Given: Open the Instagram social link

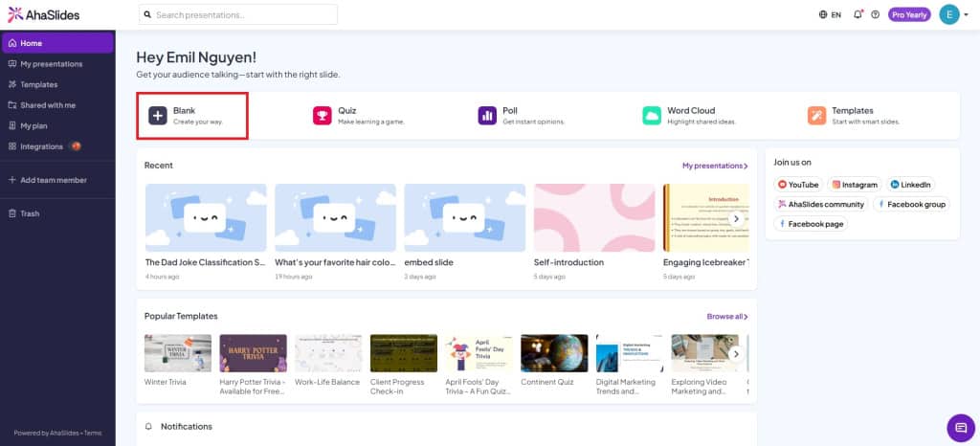Looking at the screenshot, I should [x=855, y=185].
